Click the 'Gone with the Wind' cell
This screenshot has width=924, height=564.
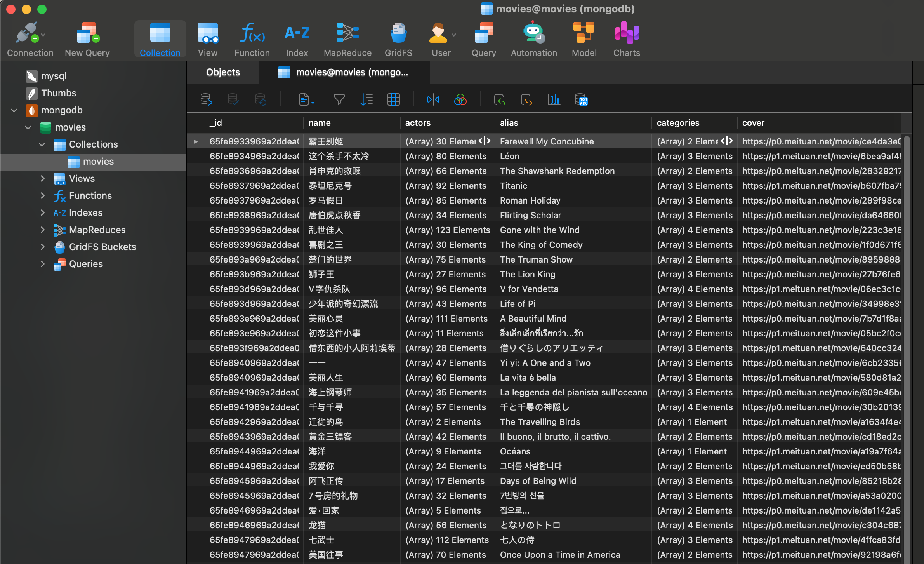[573, 230]
